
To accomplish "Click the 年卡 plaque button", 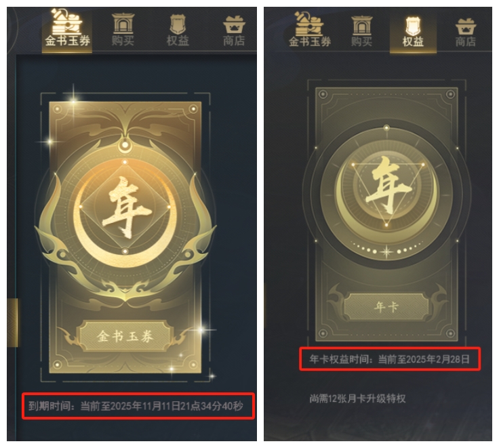I will tap(386, 307).
